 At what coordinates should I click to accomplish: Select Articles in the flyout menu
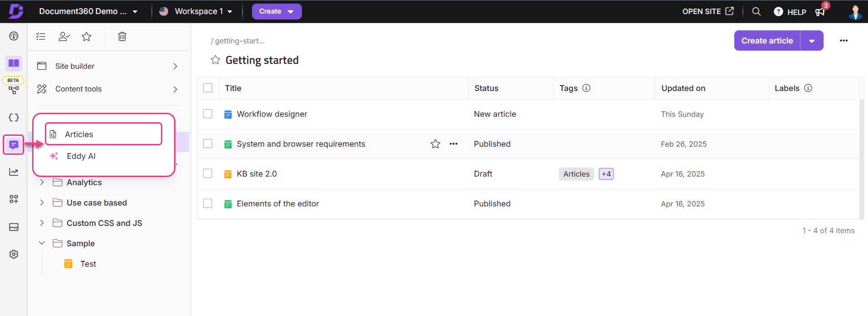104,134
